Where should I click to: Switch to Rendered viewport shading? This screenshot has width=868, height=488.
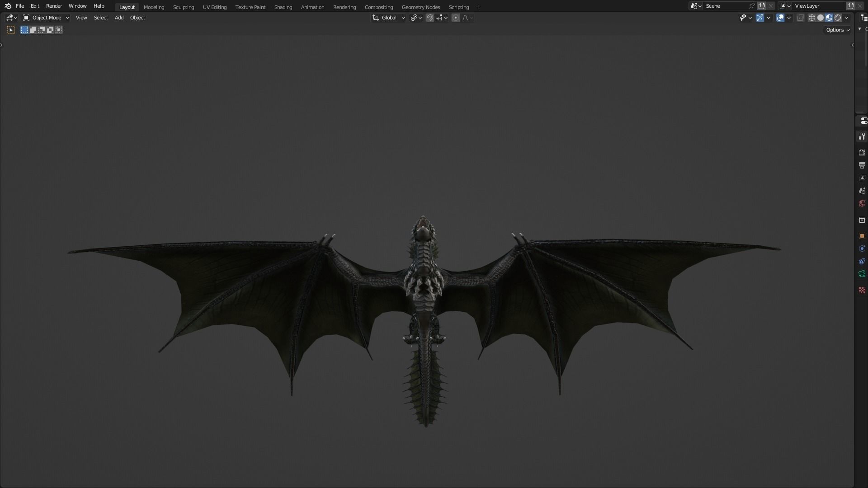coord(838,18)
